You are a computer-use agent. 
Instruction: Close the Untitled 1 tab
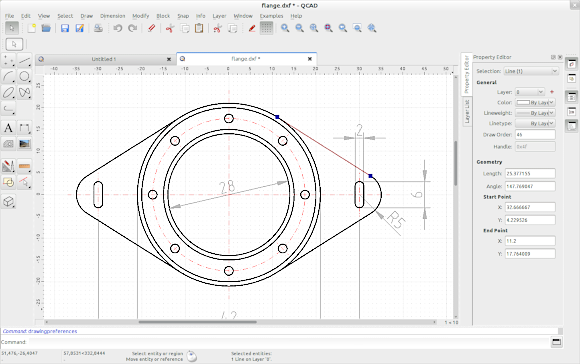coord(169,59)
